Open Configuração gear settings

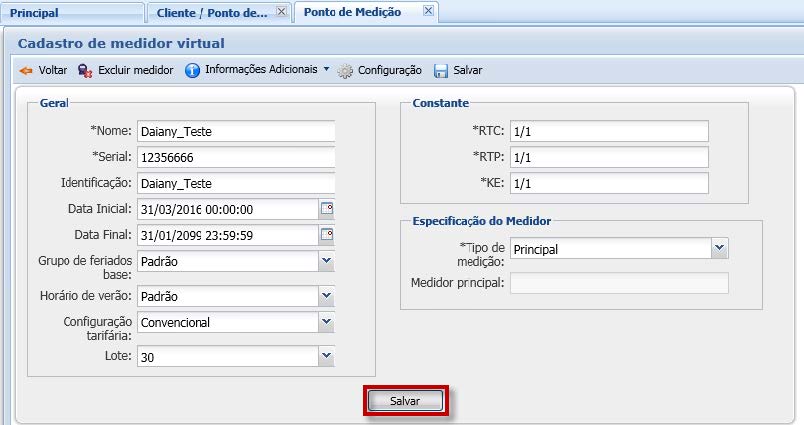coord(345,71)
